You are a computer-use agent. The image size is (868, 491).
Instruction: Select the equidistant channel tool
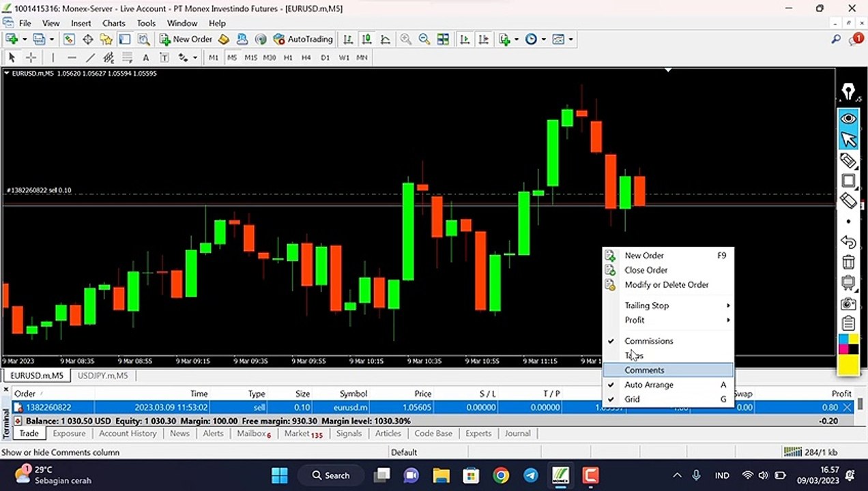click(x=108, y=58)
